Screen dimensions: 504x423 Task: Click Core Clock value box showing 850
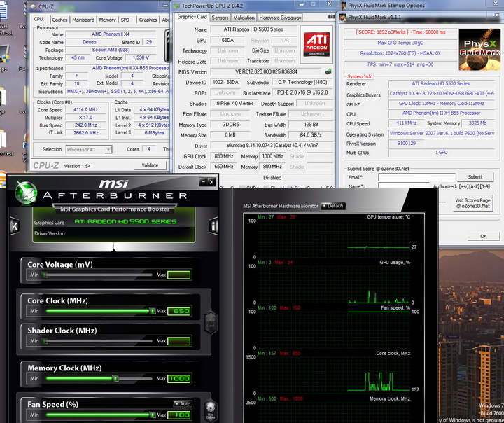pos(179,311)
